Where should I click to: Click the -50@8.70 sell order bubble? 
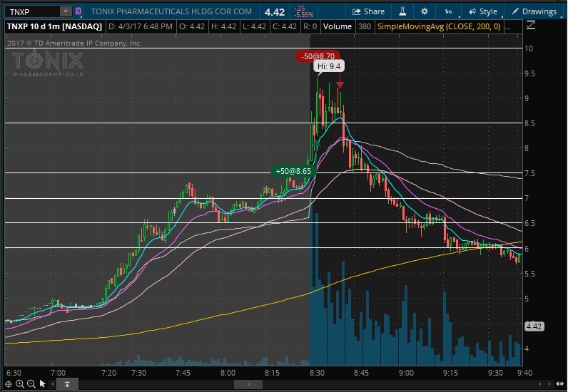318,56
